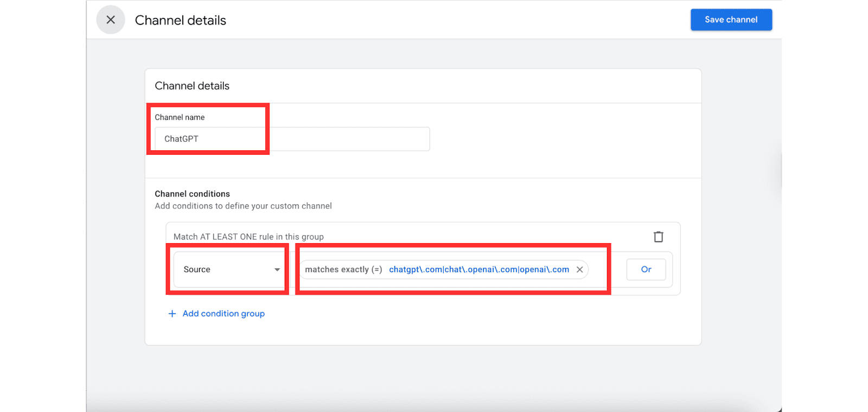Screen dimensions: 868x412
Task: Click the 'matches exactly (=)' operator text
Action: pyautogui.click(x=343, y=270)
